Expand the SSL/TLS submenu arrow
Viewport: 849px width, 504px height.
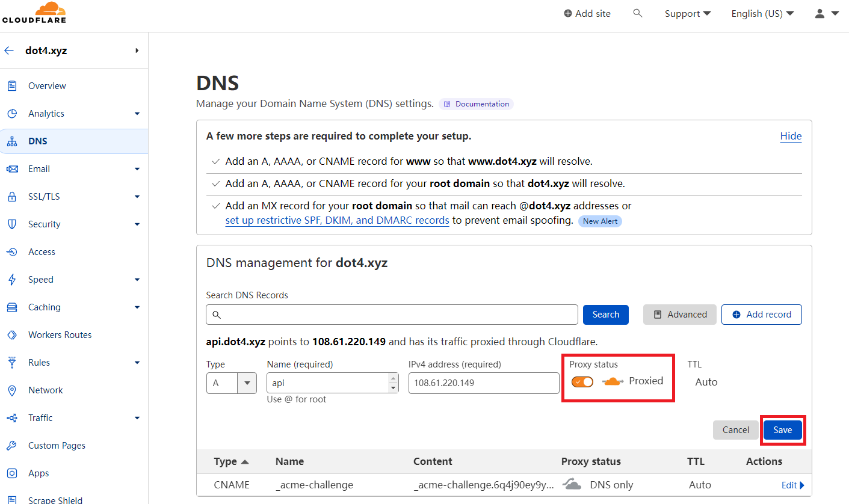click(137, 197)
